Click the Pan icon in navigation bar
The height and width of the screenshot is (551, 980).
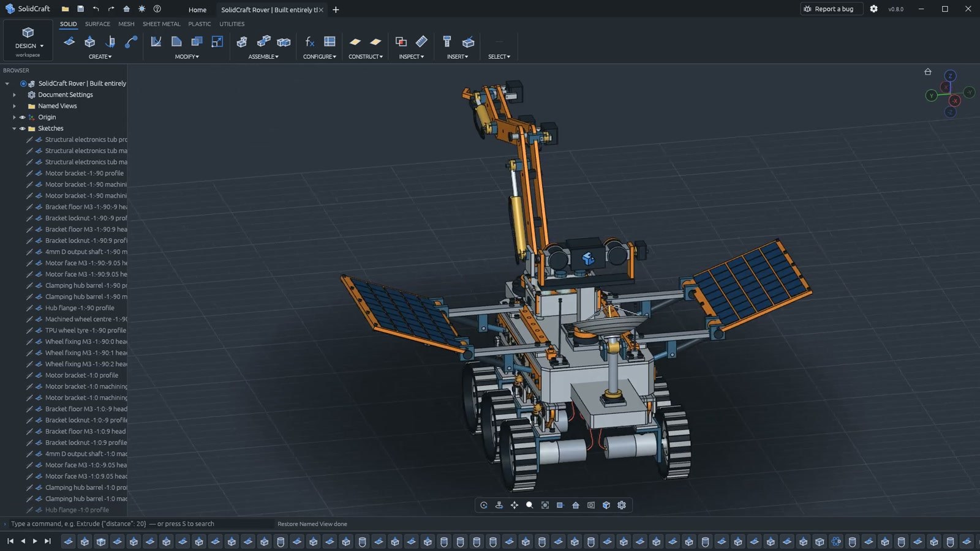pos(514,505)
